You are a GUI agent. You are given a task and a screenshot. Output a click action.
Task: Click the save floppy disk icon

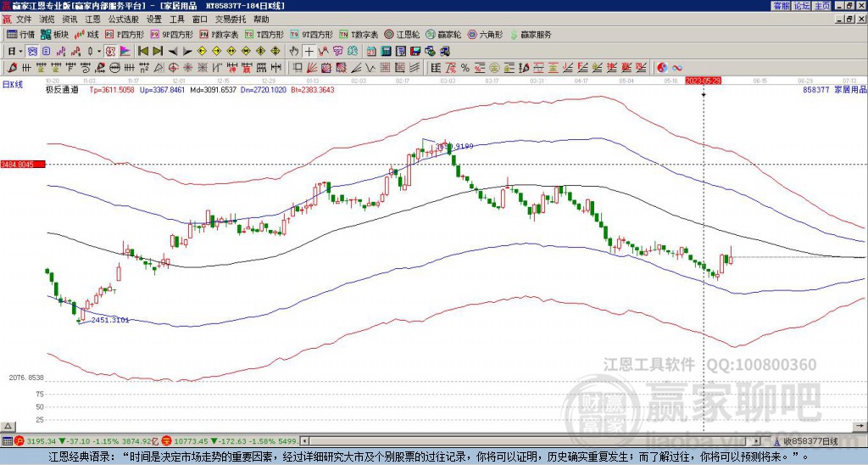(x=415, y=52)
